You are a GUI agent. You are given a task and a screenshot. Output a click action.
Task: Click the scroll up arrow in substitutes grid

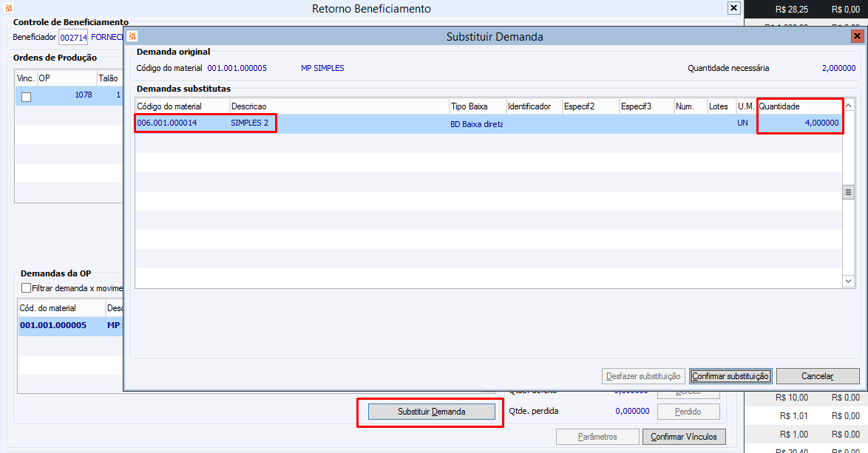(x=848, y=106)
